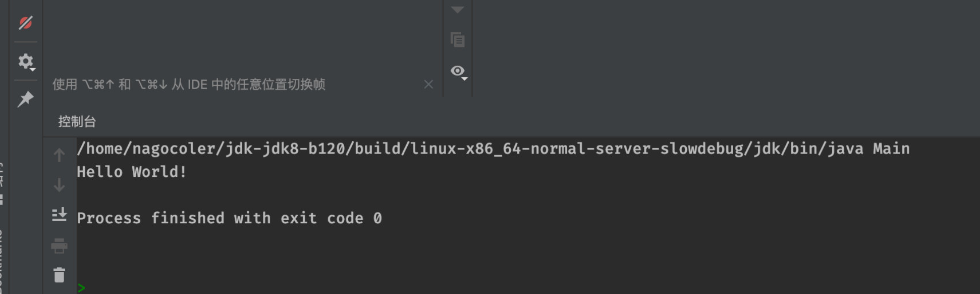The height and width of the screenshot is (294, 980).
Task: Click the small dropdown arrow beside the eye icon
Action: [x=464, y=79]
